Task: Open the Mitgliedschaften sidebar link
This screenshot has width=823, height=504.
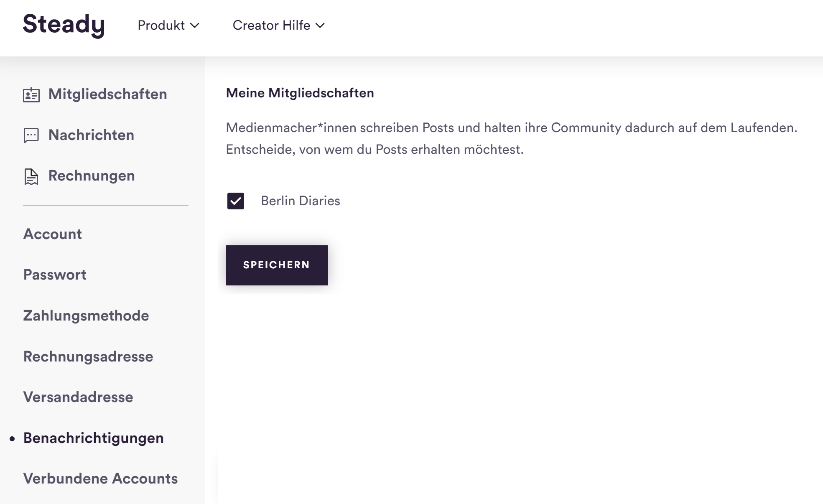Action: [x=108, y=94]
